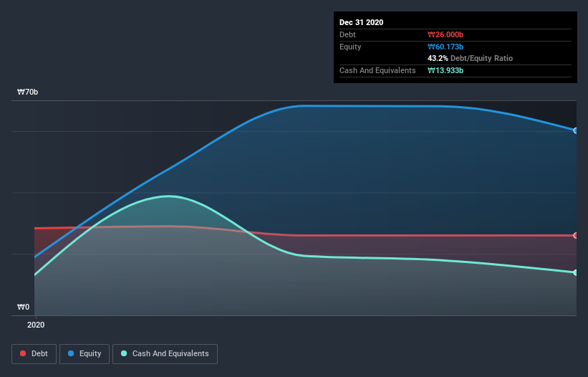Toggle the Debt series legend button

tap(34, 354)
